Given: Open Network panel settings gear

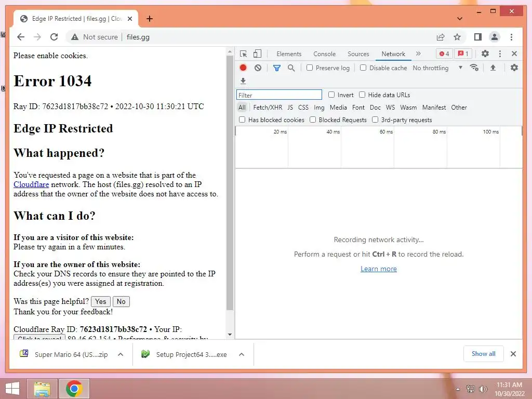Looking at the screenshot, I should (x=514, y=68).
